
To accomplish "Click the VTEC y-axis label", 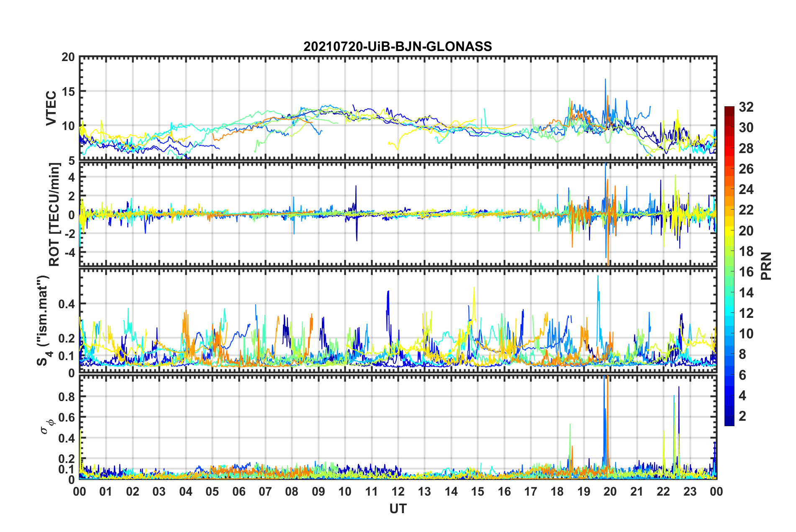I will 51,108.
